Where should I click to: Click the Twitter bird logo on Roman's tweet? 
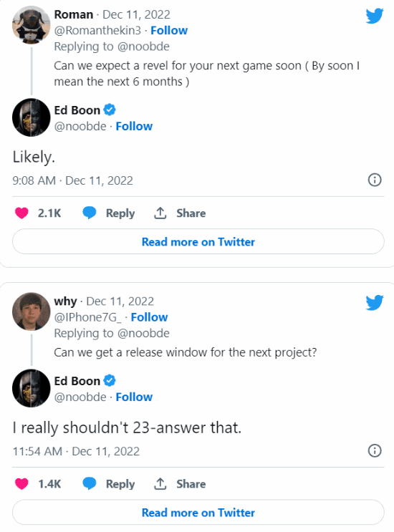click(x=375, y=16)
